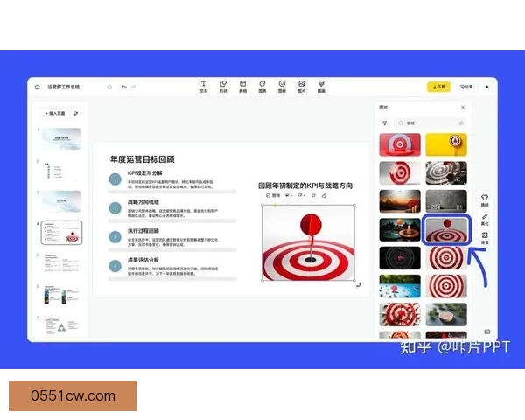Viewport: 525px width, 420px height.
Task: Undo the last action
Action: point(124,87)
